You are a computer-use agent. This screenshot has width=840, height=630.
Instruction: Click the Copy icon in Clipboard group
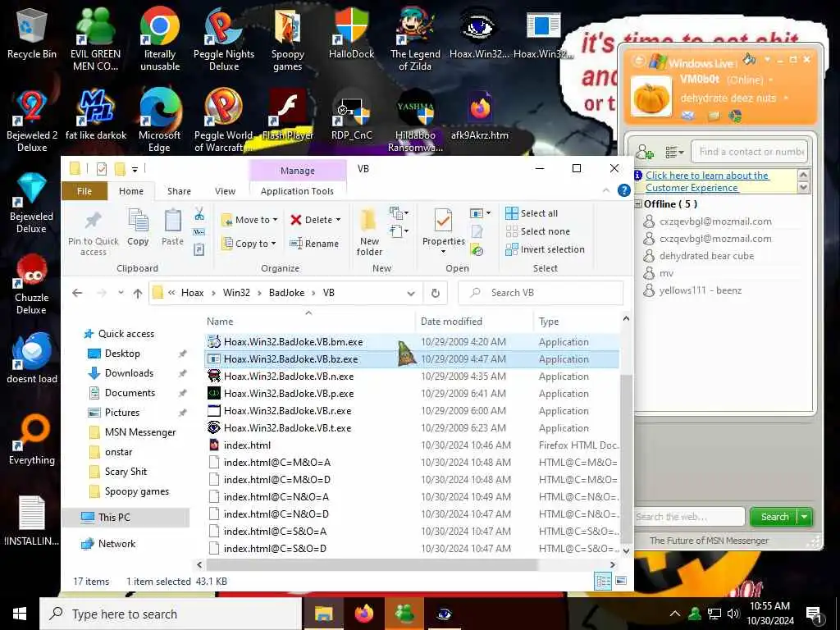point(138,228)
